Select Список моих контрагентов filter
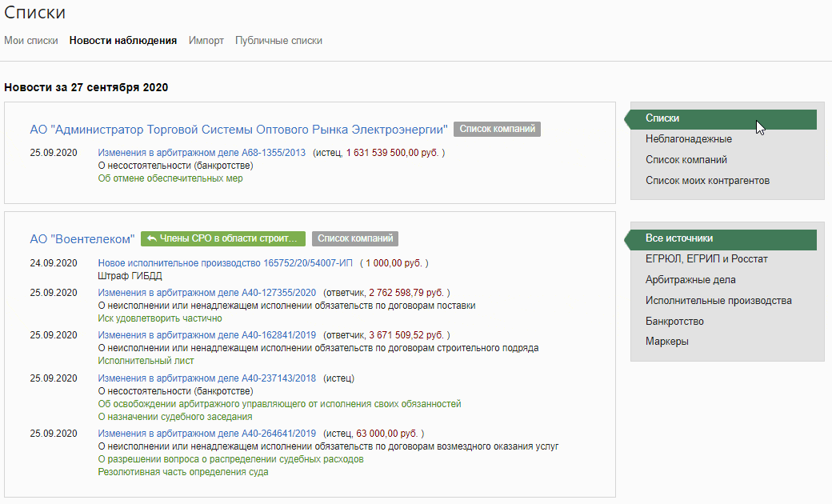832x504 pixels. coord(707,180)
